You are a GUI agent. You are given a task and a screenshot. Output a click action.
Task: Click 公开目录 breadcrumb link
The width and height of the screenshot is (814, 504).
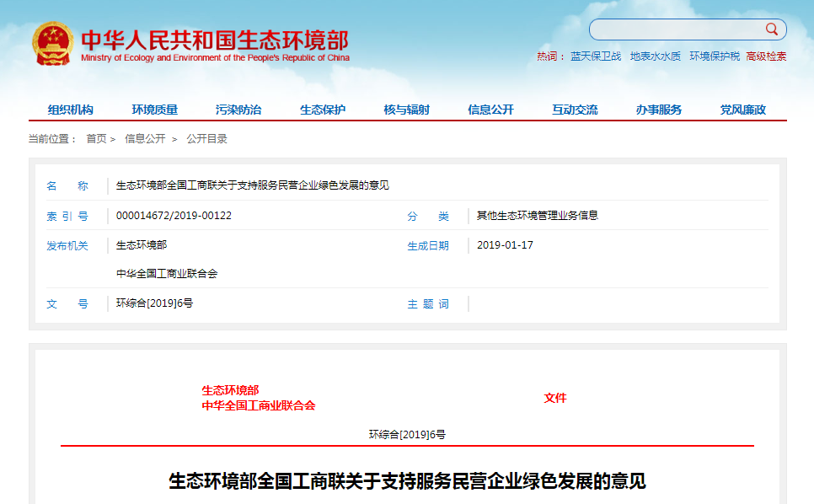coord(206,139)
